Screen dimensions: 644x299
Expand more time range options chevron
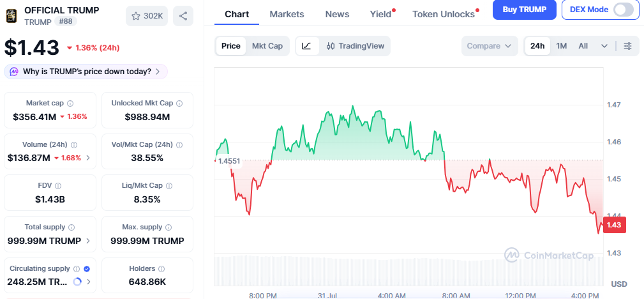(x=604, y=46)
